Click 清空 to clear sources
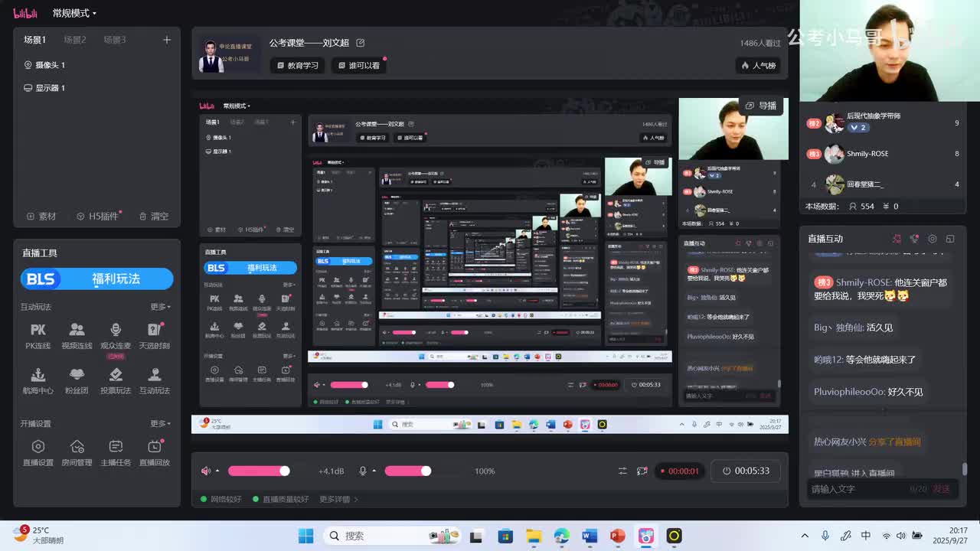 tap(153, 216)
